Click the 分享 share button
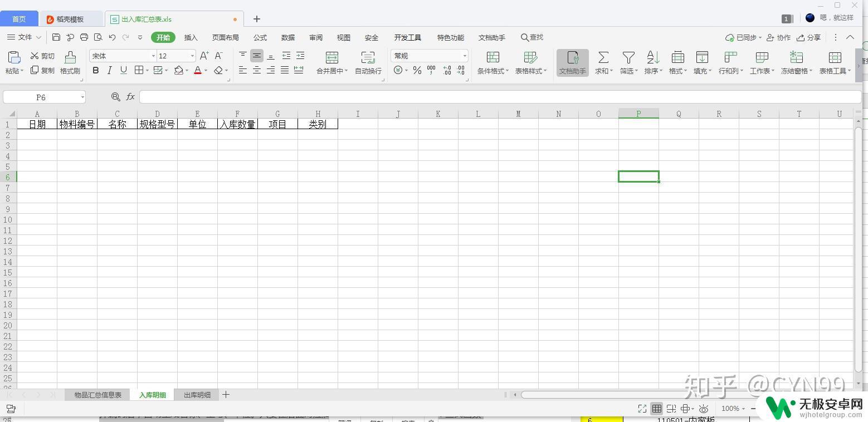Image resolution: width=868 pixels, height=422 pixels. 809,37
